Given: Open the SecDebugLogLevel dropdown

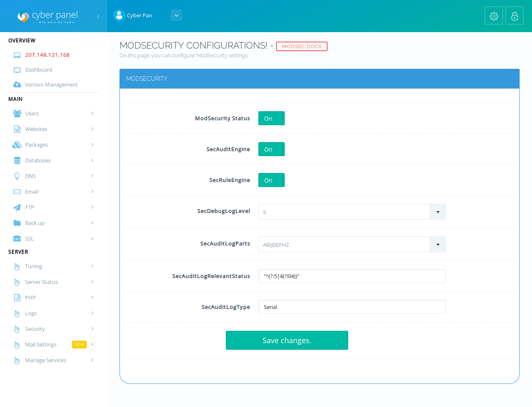Looking at the screenshot, I should point(352,212).
